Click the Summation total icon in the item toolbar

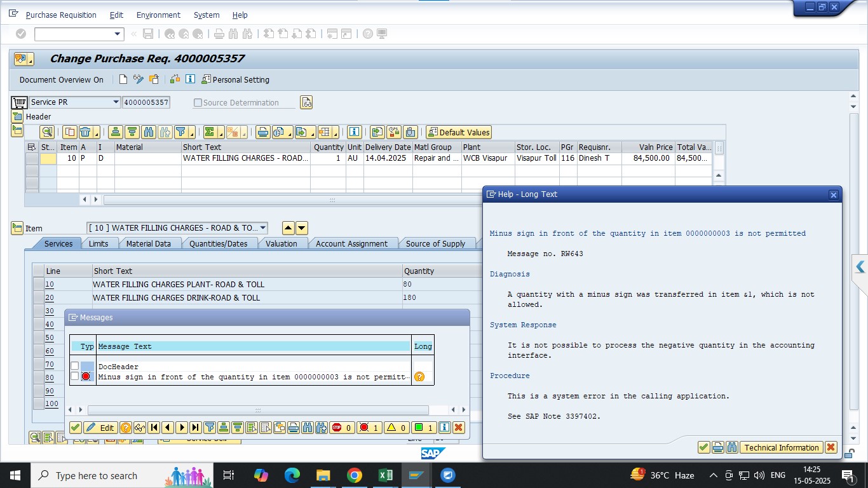[x=209, y=132]
